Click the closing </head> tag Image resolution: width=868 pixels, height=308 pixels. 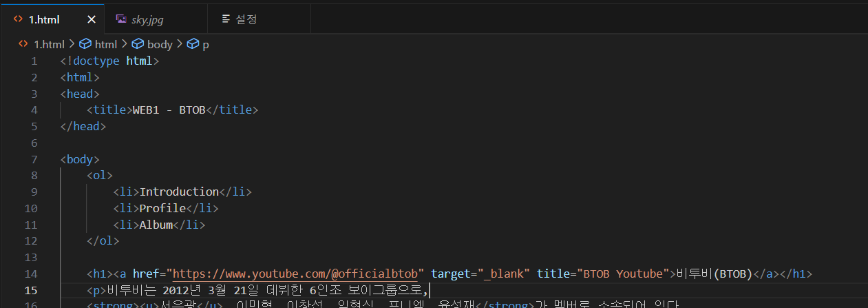point(83,127)
